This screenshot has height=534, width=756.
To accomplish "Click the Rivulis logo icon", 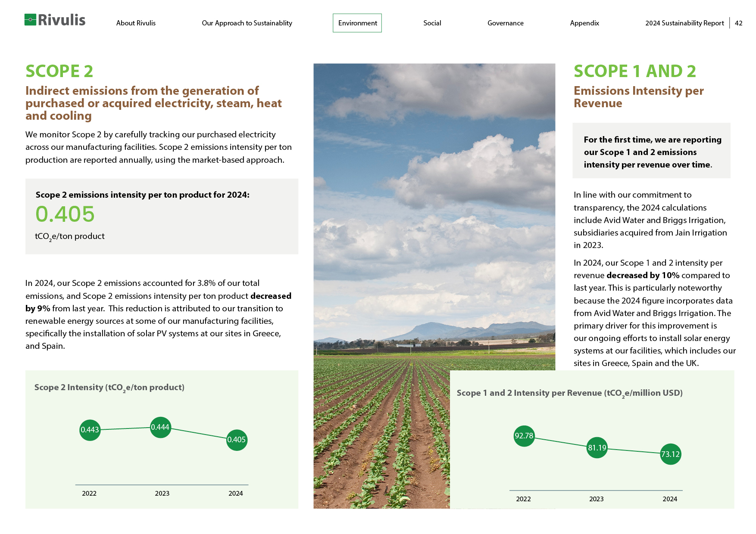I will coord(30,20).
